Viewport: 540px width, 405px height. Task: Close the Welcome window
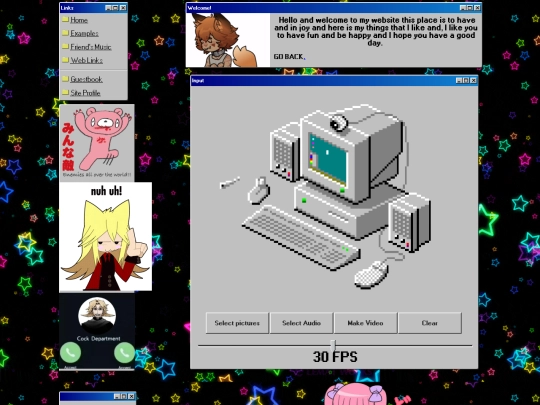[477, 8]
